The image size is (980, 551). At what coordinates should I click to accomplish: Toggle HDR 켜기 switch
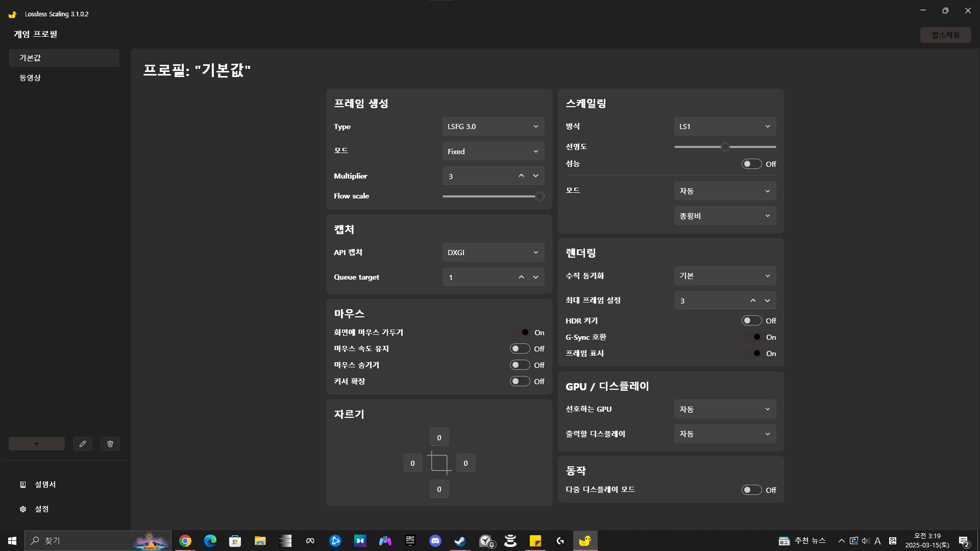pos(751,321)
